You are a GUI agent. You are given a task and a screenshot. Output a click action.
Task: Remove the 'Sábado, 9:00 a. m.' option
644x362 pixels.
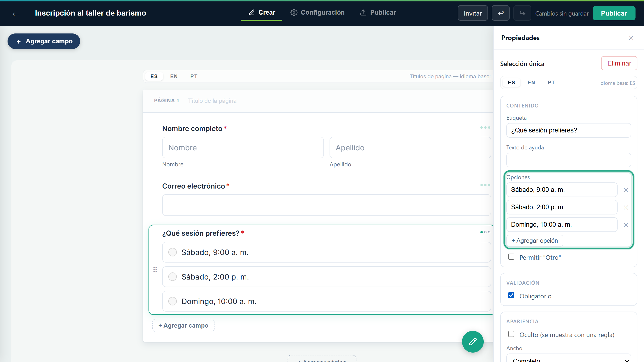(x=626, y=190)
